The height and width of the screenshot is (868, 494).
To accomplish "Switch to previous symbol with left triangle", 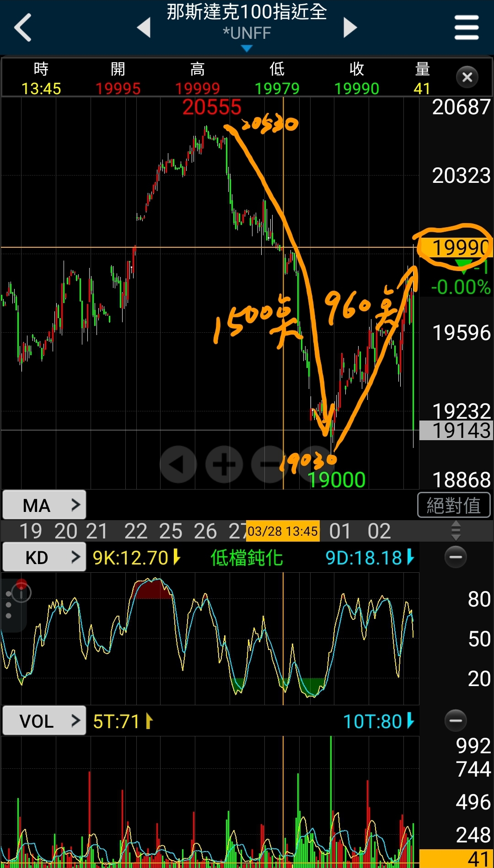I will (x=144, y=27).
